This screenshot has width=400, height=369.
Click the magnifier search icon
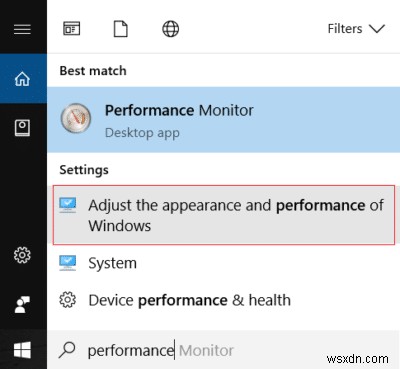click(67, 350)
